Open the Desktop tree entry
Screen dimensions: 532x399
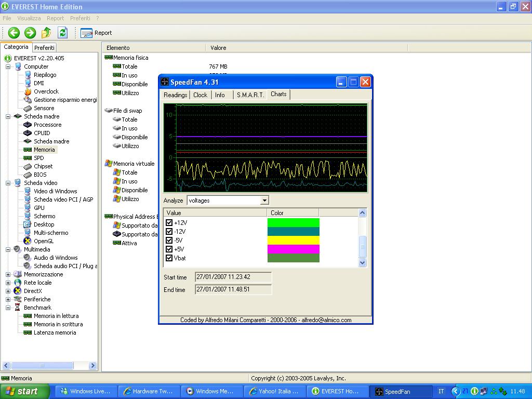[x=44, y=224]
